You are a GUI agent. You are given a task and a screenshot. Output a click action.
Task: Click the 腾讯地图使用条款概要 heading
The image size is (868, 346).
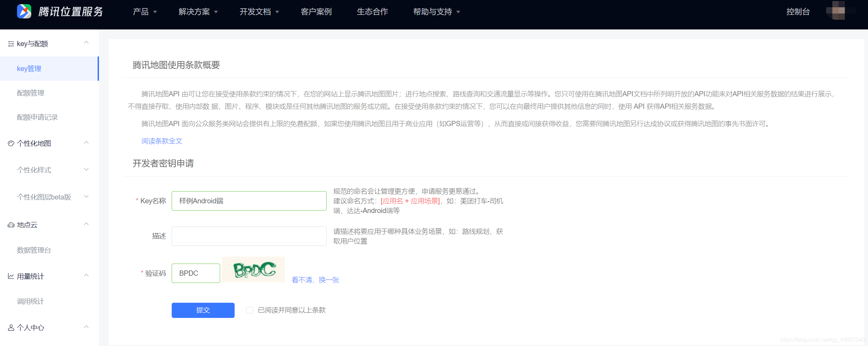coord(176,65)
